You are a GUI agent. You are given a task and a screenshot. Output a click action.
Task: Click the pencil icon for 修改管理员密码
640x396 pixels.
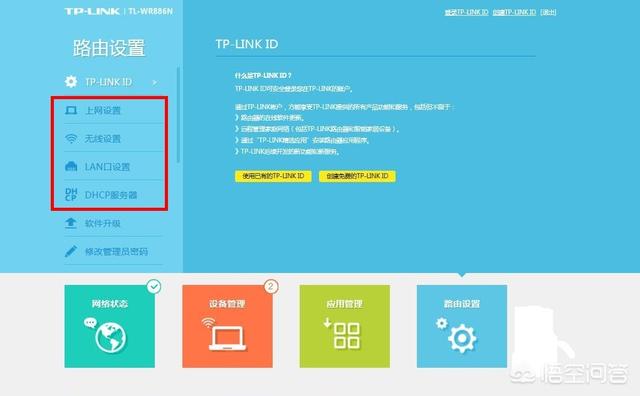click(71, 251)
